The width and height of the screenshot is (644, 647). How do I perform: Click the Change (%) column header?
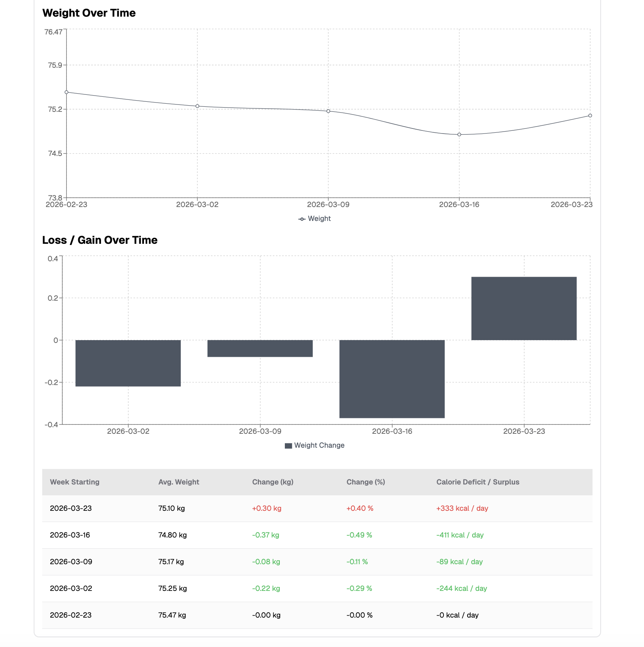(365, 482)
